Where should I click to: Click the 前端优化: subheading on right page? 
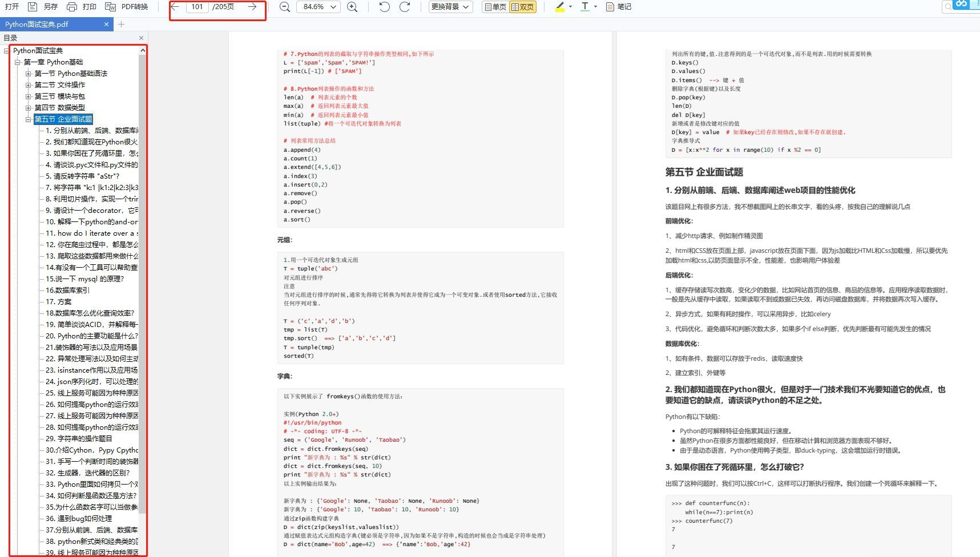(679, 221)
